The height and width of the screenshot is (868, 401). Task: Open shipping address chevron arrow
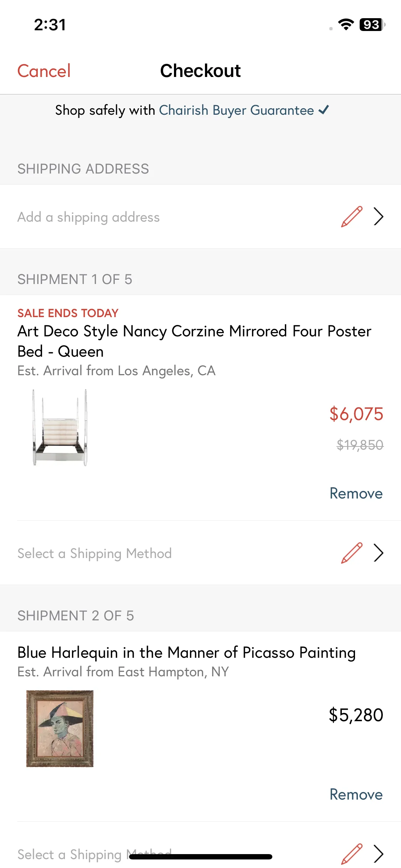379,217
